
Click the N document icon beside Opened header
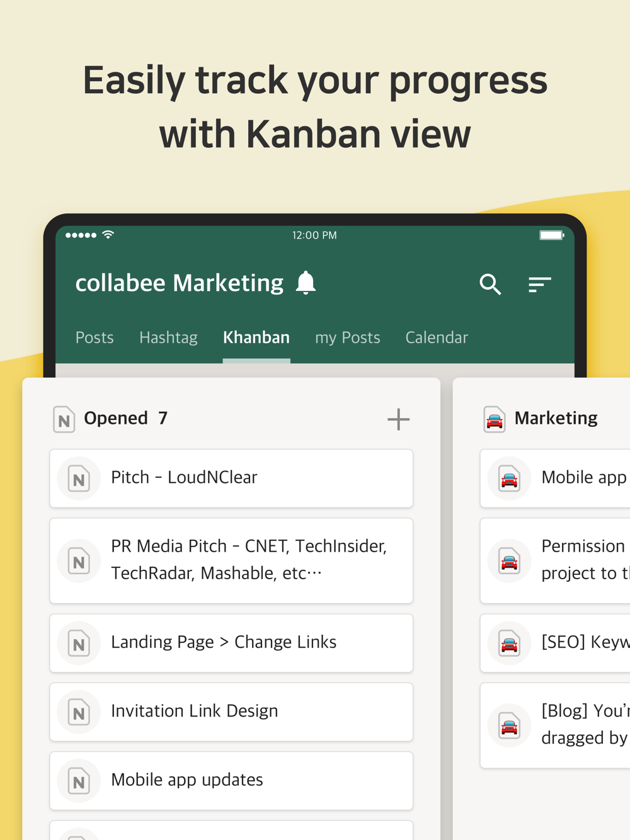coord(64,419)
